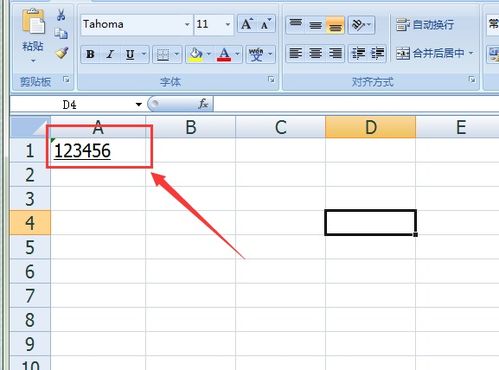This screenshot has height=370, width=499.
Task: Select row 7 header
Action: pyautogui.click(x=30, y=296)
